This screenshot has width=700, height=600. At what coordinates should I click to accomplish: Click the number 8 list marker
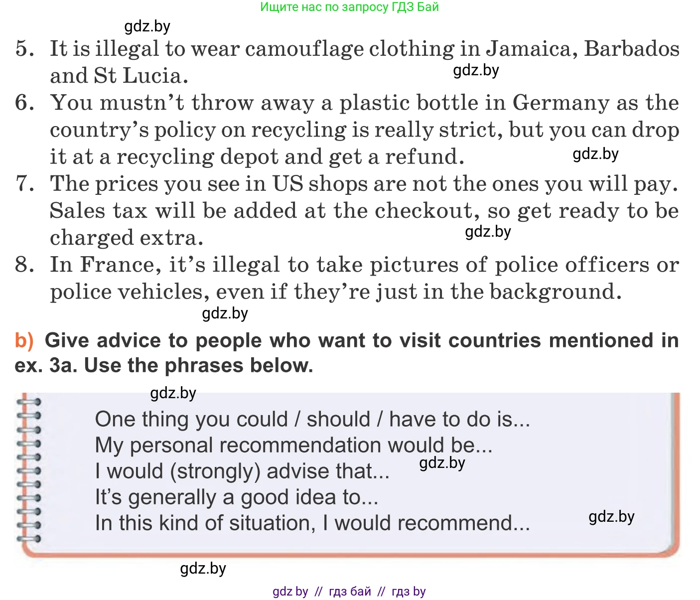click(25, 265)
